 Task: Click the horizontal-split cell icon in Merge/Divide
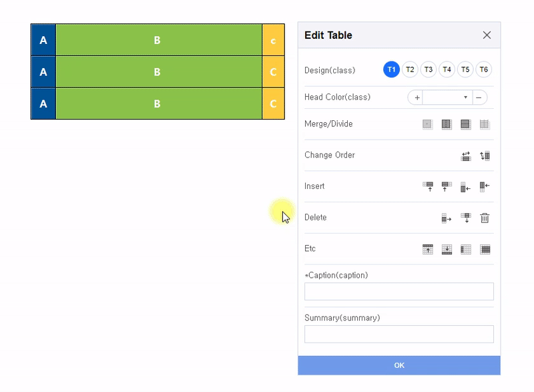coord(466,124)
